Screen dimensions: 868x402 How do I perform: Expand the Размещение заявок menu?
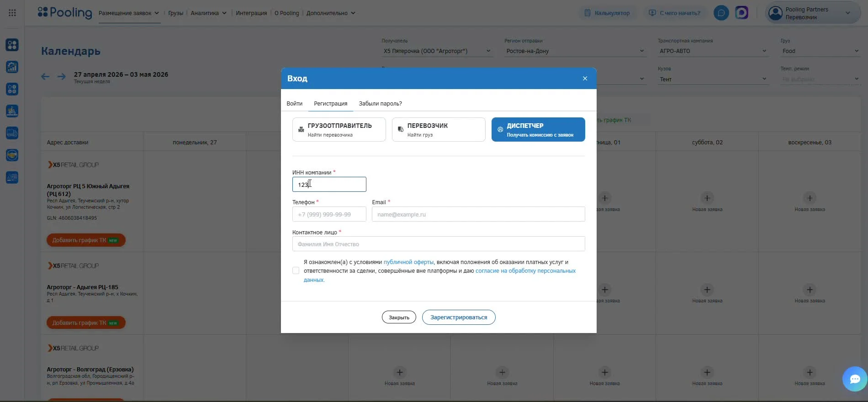[129, 13]
